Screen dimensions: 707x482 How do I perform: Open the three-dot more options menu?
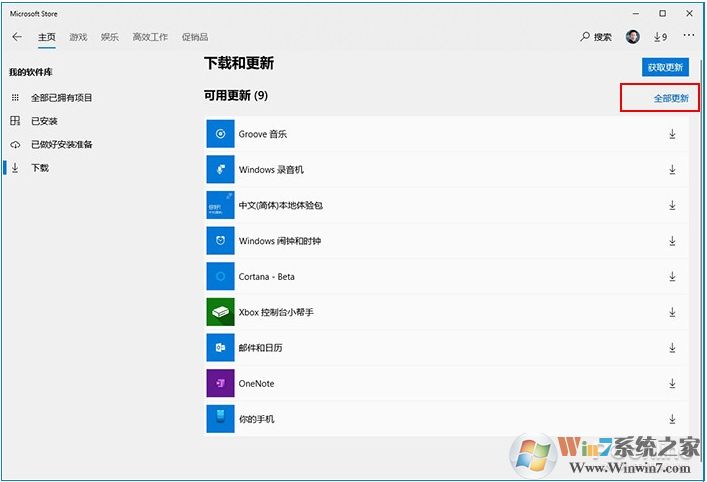pos(689,35)
